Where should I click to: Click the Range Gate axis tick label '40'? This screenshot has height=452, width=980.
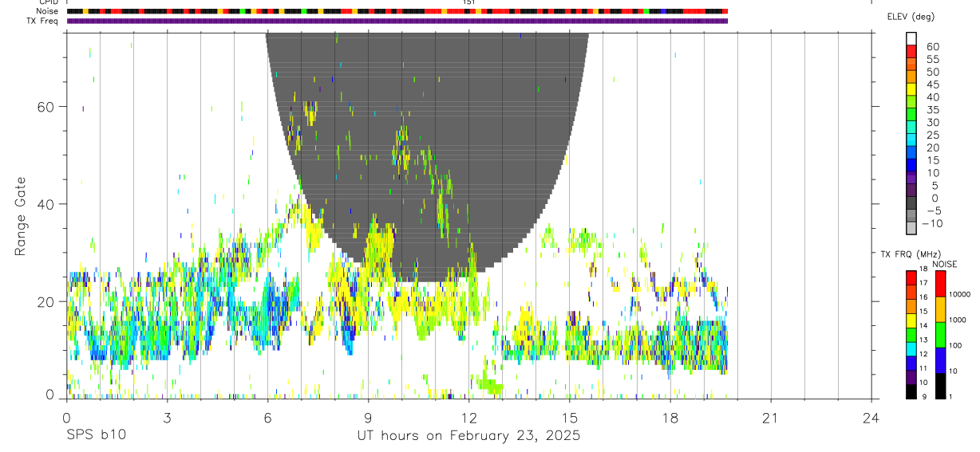click(48, 204)
